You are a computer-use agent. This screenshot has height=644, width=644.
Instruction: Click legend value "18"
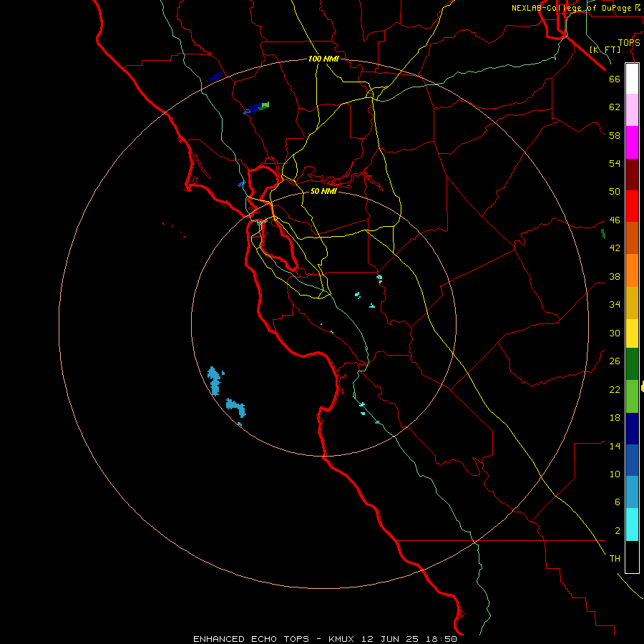pyautogui.click(x=615, y=418)
